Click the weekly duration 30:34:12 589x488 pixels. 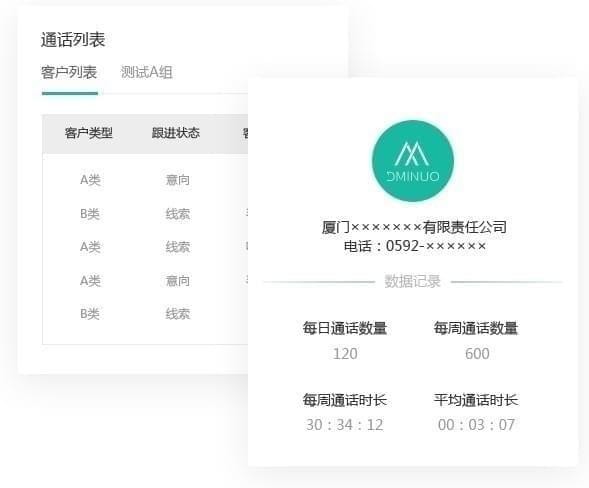click(x=345, y=425)
